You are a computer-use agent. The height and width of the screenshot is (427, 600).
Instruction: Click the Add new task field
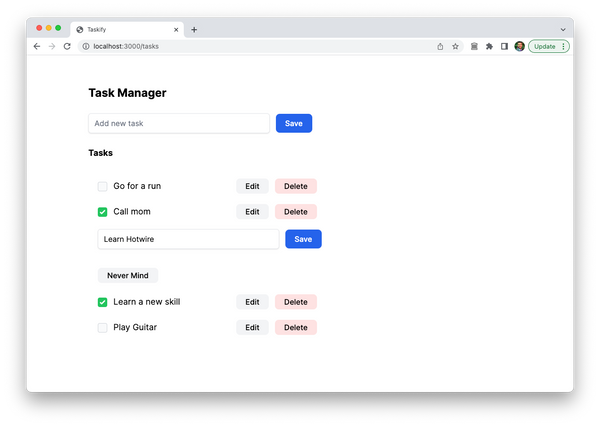click(179, 123)
